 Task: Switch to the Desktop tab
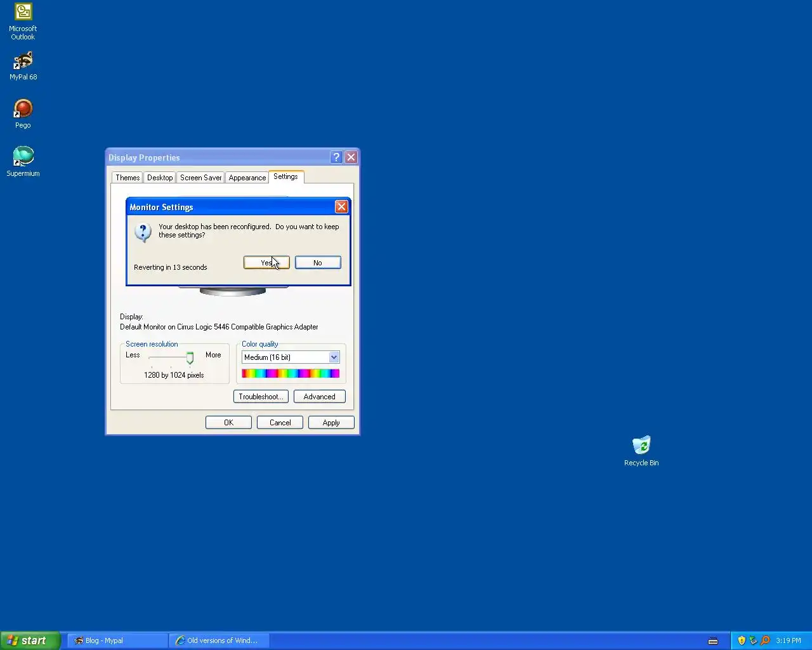160,178
